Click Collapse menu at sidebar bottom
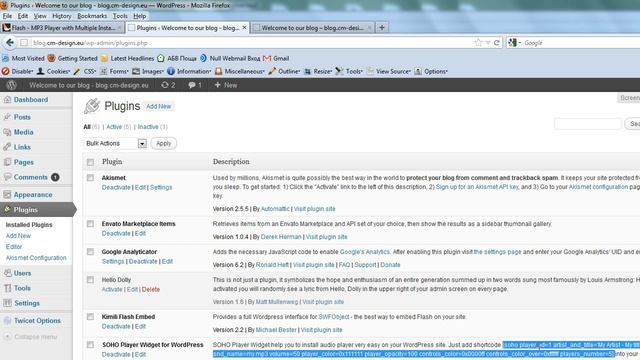Screen dimensions: 640x360 [36, 337]
